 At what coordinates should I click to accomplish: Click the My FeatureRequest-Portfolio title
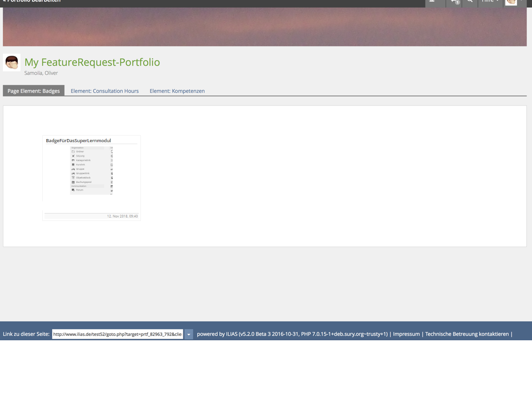click(92, 62)
